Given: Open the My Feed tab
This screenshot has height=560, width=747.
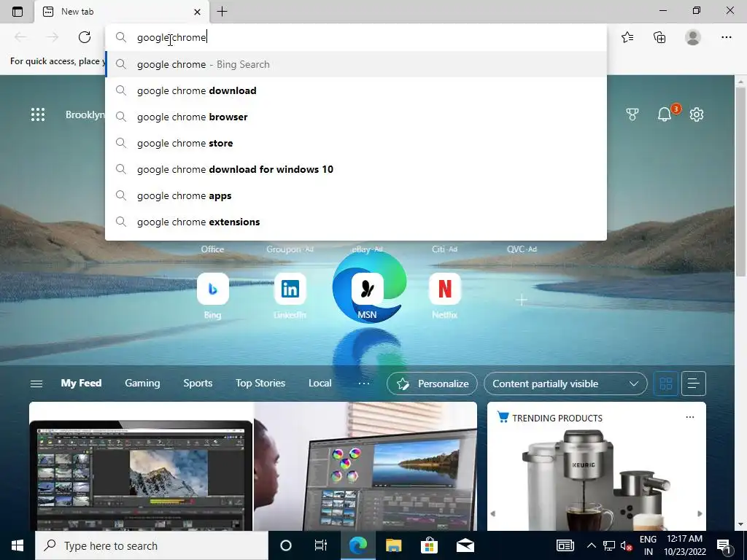Looking at the screenshot, I should click(x=81, y=383).
